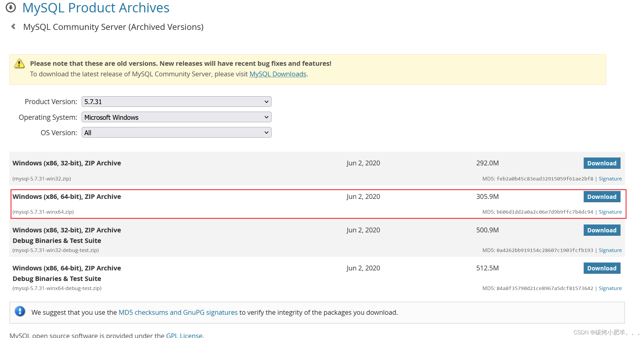Click the 305.9M file size
This screenshot has width=644, height=338.
487,196
